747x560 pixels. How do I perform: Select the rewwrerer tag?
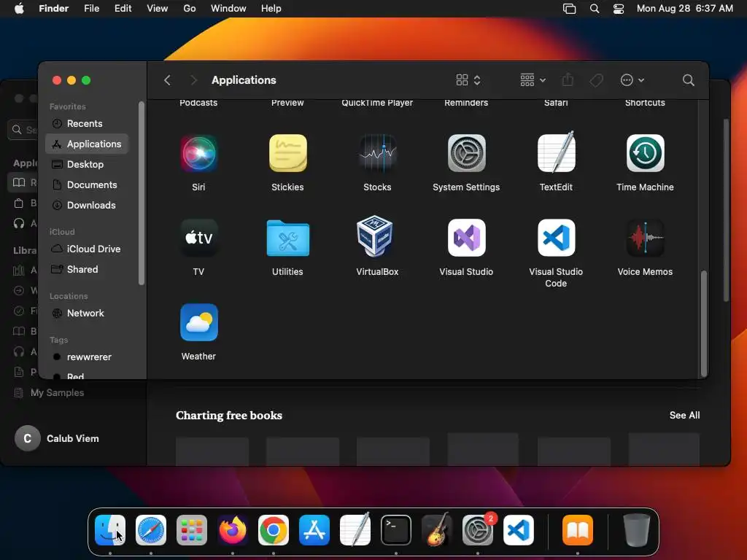tap(87, 357)
